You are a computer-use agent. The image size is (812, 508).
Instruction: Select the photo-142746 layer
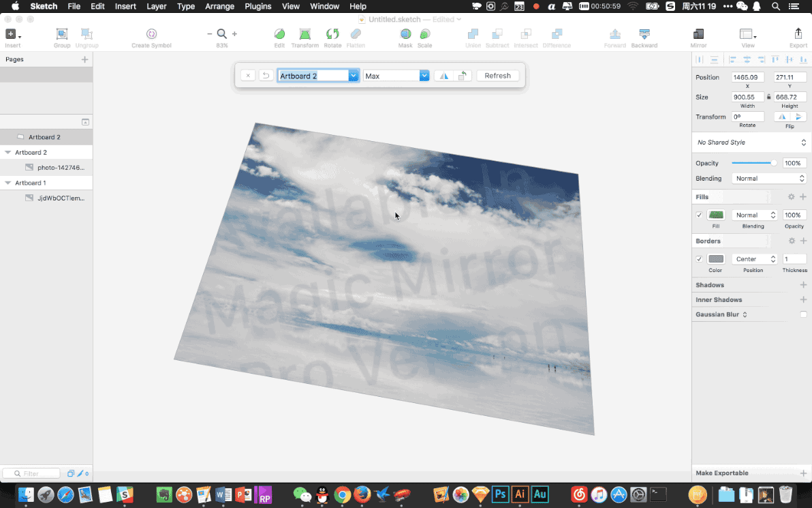coord(46,168)
